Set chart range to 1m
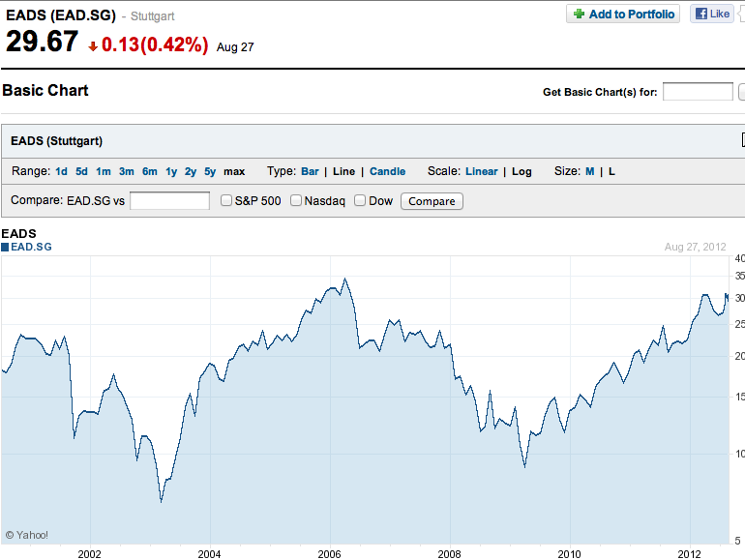This screenshot has width=745, height=560. pyautogui.click(x=104, y=171)
